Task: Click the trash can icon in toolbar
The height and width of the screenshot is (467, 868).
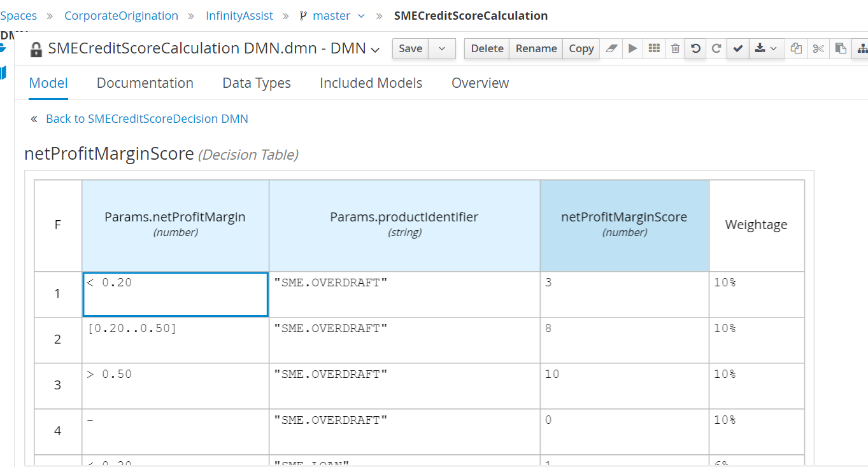Action: [675, 48]
